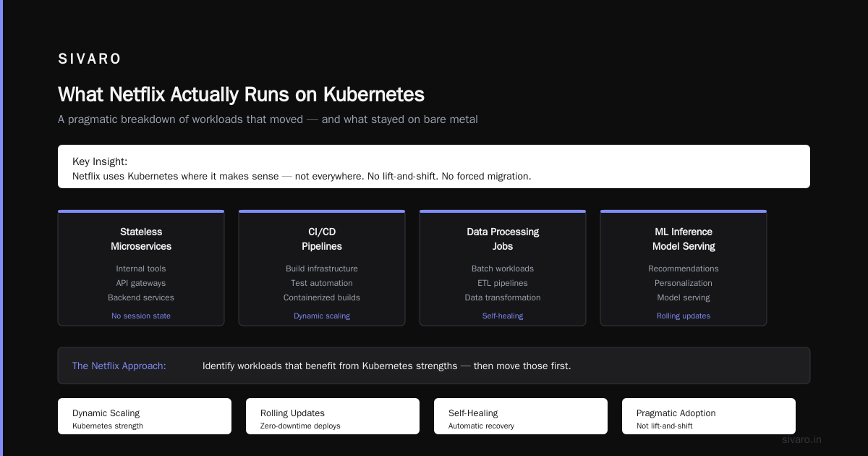
Task: Open the Stateless Microservices card heading
Action: click(141, 239)
